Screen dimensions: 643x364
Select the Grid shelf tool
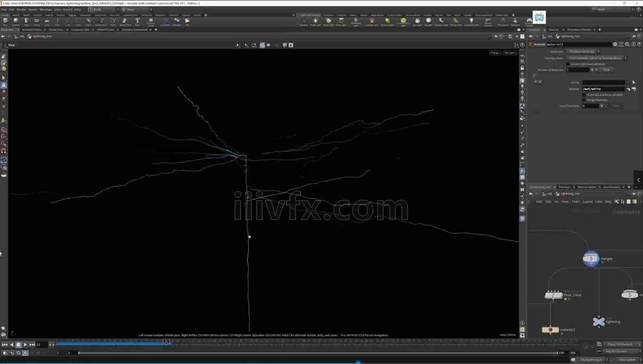point(47,21)
